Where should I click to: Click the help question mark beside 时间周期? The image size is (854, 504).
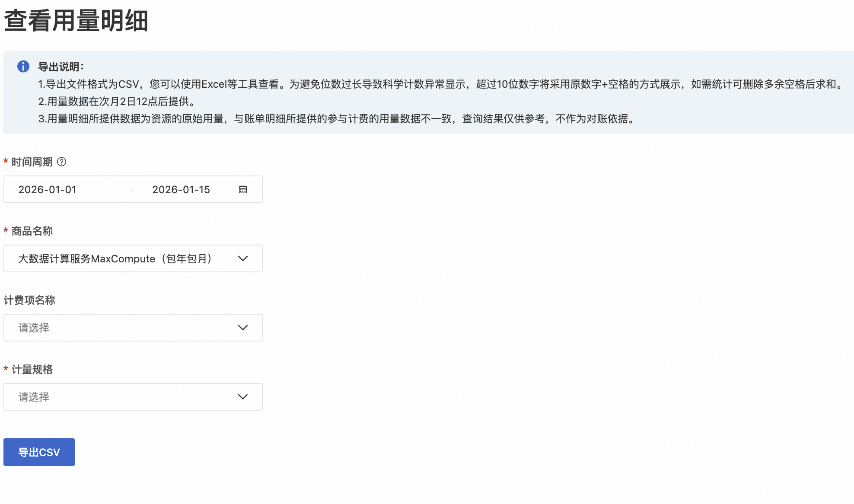click(x=62, y=162)
